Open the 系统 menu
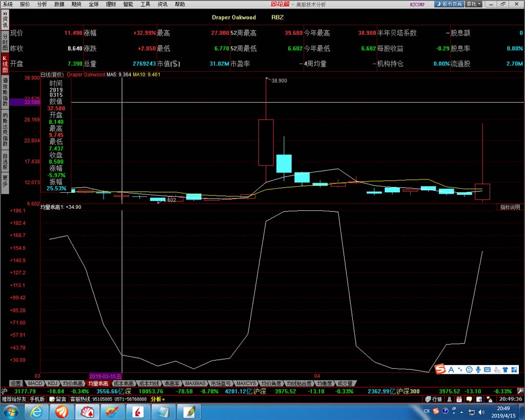The width and height of the screenshot is (525, 420). point(7,4)
